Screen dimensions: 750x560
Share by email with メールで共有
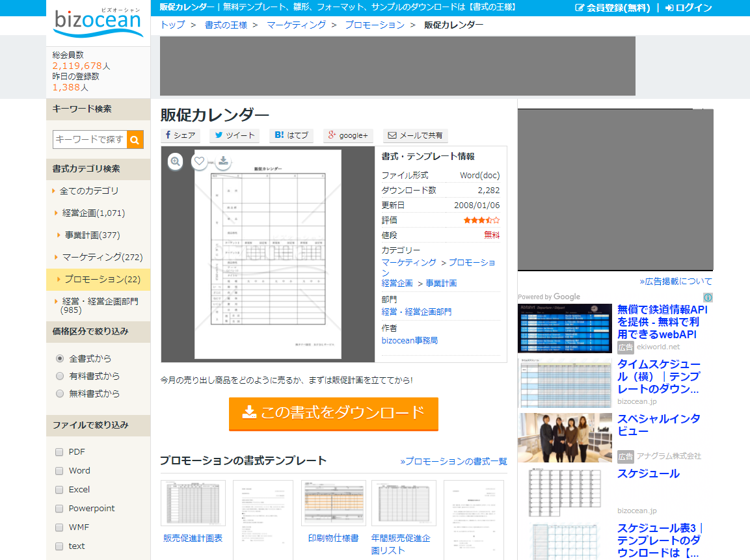(415, 135)
